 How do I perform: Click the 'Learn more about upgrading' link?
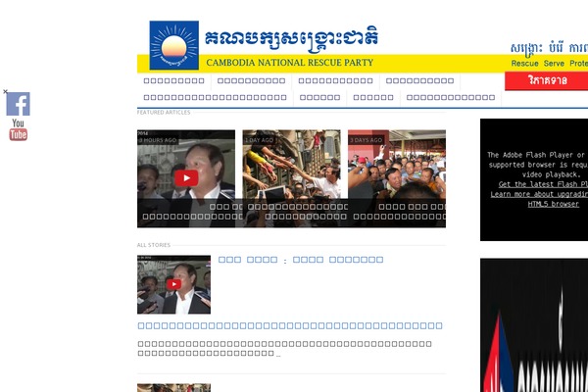pyautogui.click(x=539, y=194)
